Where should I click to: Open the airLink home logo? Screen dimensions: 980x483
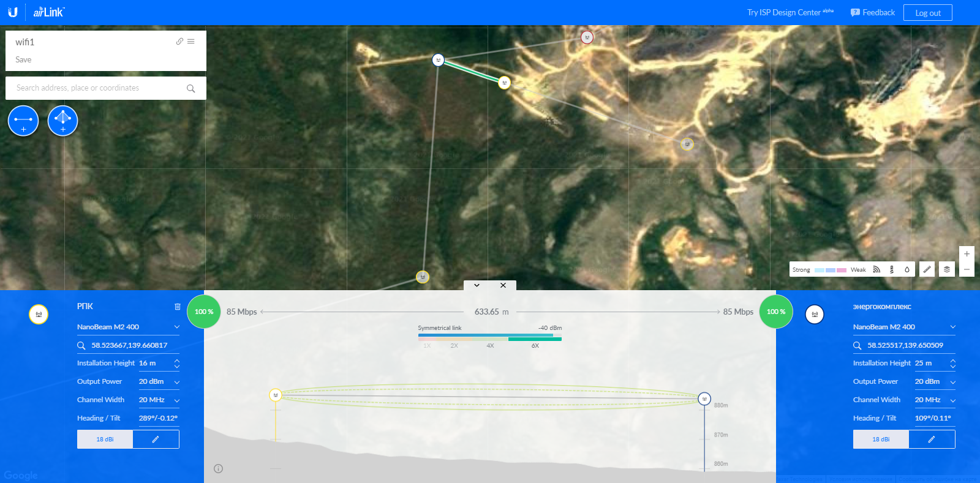click(49, 12)
